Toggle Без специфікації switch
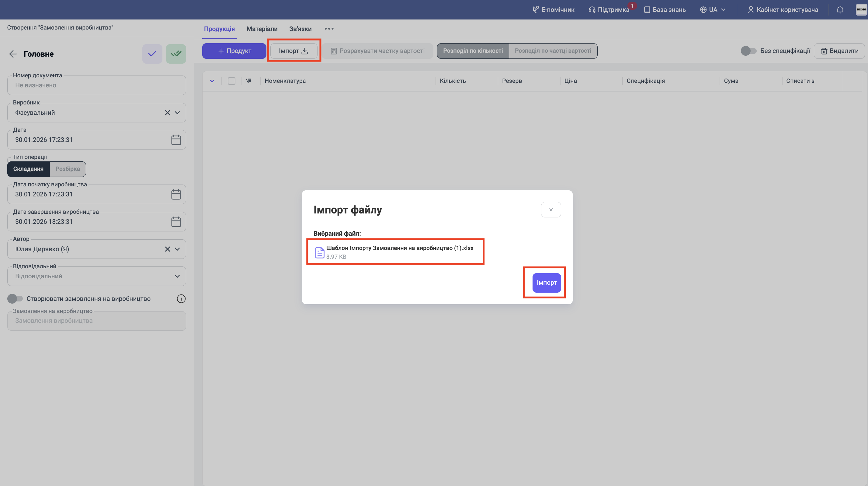The width and height of the screenshot is (868, 486). click(748, 51)
